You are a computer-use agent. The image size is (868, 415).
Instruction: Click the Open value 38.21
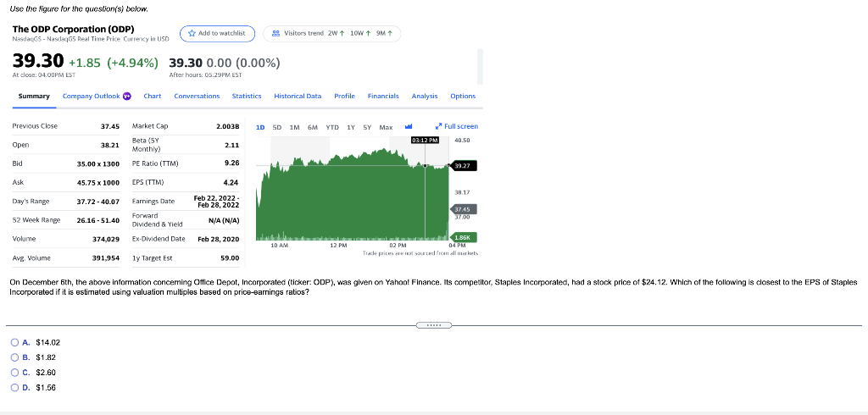click(110, 145)
